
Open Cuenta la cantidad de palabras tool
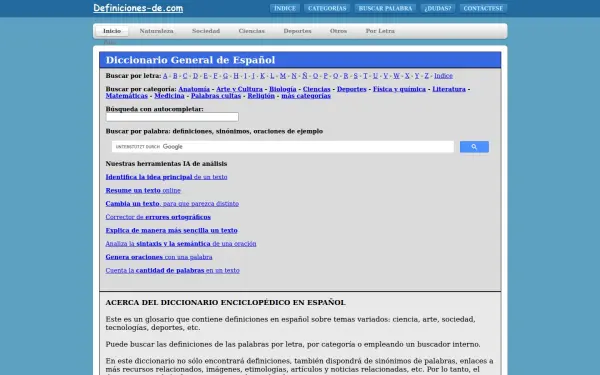(x=173, y=271)
